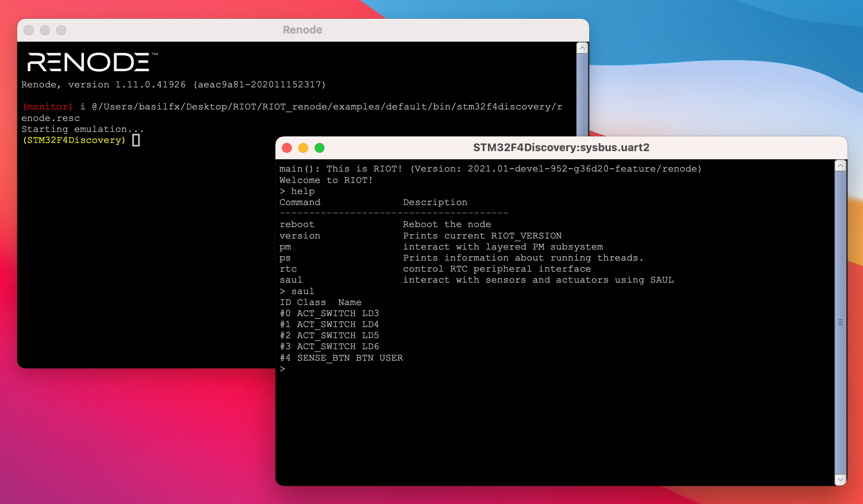863x504 pixels.
Task: Click the '#1 ACT_SWITCH LD4' row
Action: click(329, 324)
